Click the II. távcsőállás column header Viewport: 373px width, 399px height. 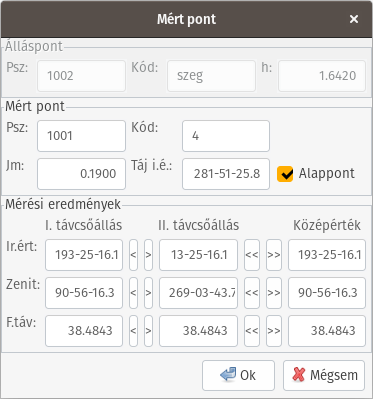click(199, 225)
